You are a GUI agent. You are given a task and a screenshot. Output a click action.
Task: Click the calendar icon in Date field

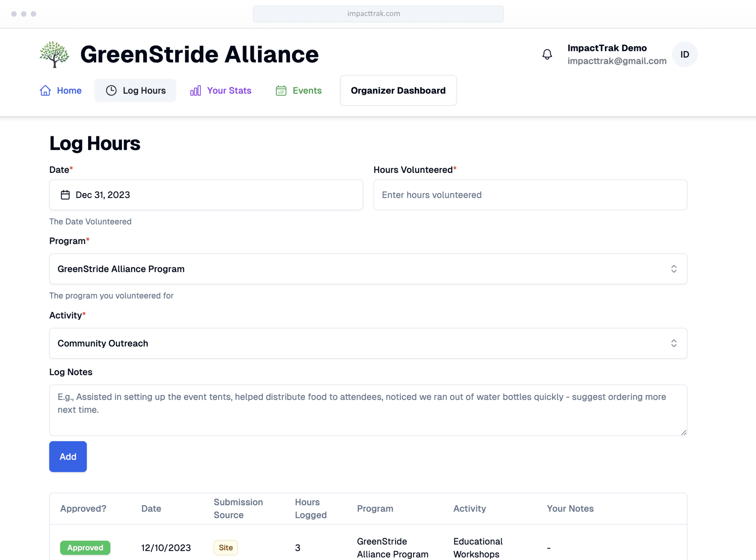click(x=65, y=195)
